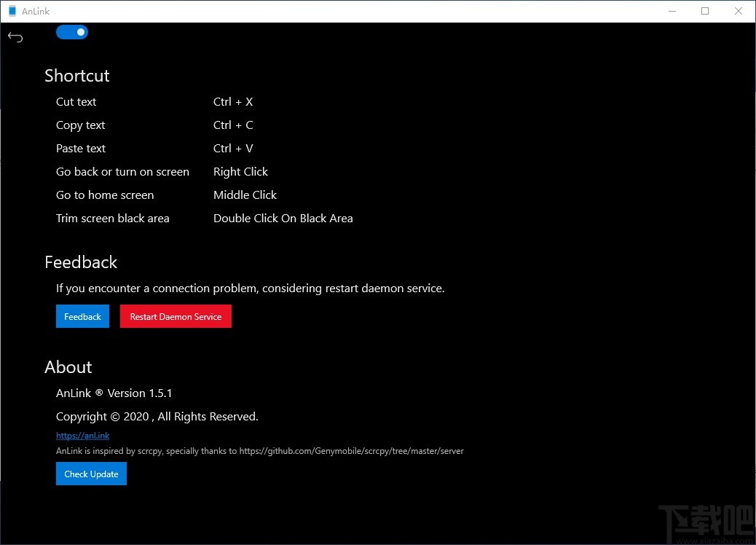Open the https://anl.ink link
Image resolution: width=756 pixels, height=545 pixels.
click(x=82, y=436)
